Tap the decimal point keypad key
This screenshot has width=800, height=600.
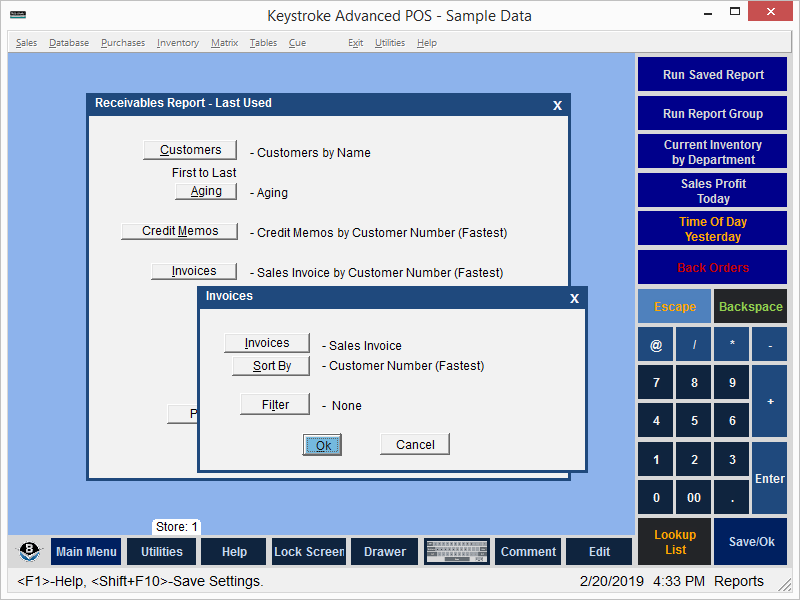[x=732, y=497]
